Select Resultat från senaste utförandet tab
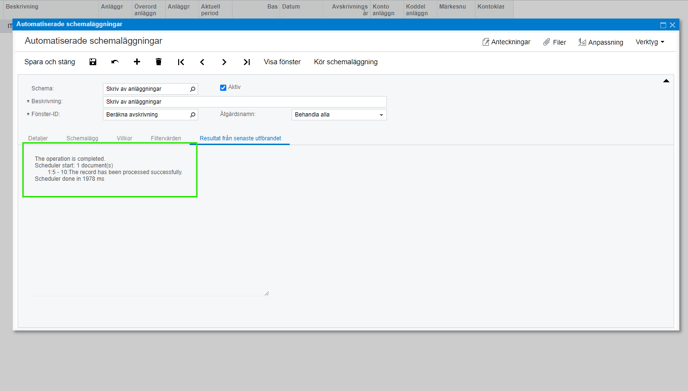Image resolution: width=688 pixels, height=391 pixels. tap(240, 138)
